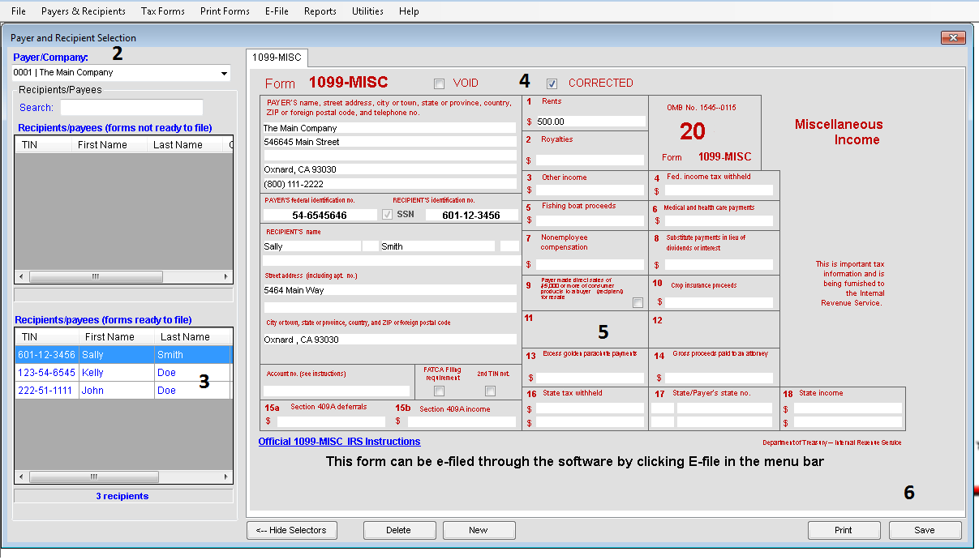Sort not-ready list by TIN header
Image resolution: width=979 pixels, height=560 pixels.
click(x=42, y=144)
